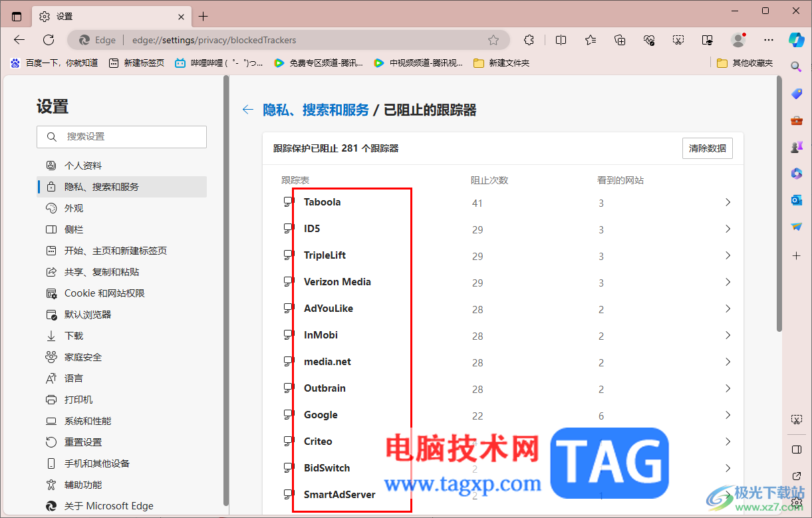Open the split screen icon in the toolbar
Screen dimensions: 812x518
561,40
